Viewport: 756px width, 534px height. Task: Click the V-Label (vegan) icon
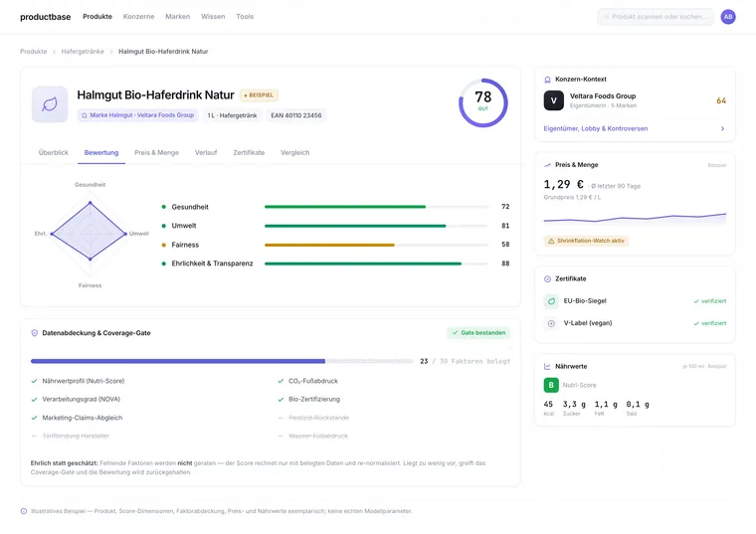coord(551,323)
